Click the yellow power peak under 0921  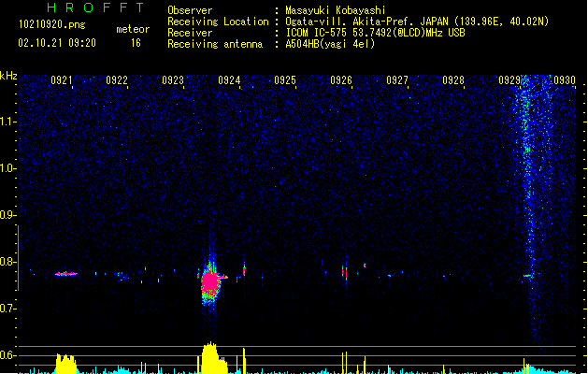[x=66, y=364]
